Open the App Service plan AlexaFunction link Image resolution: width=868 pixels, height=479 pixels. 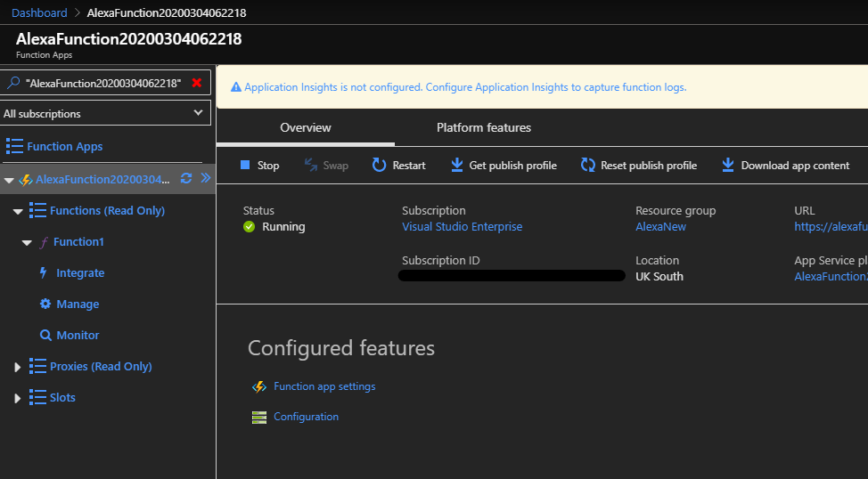click(831, 277)
